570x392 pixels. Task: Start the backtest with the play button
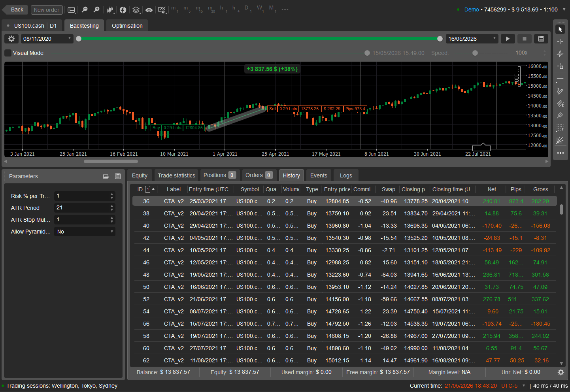(x=508, y=39)
